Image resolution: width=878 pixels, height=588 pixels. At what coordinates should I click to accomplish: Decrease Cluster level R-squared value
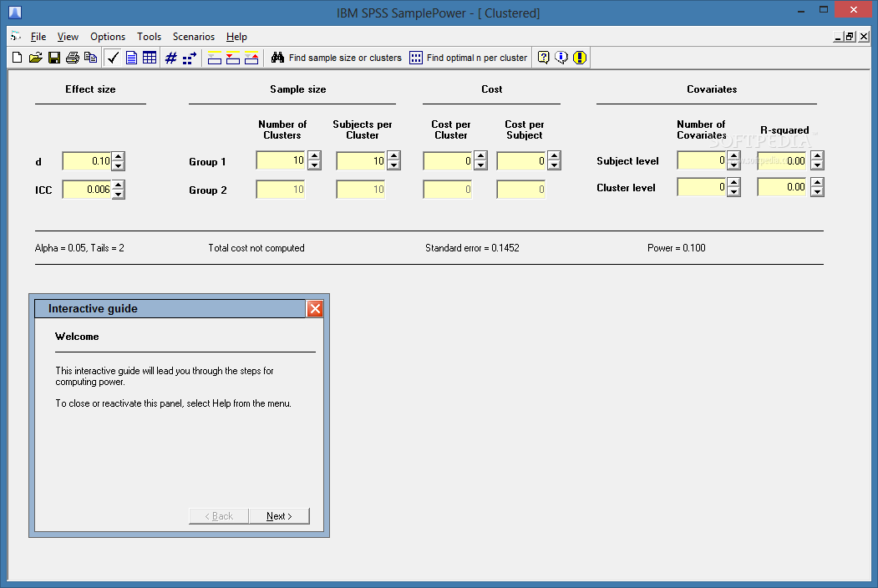pos(817,192)
